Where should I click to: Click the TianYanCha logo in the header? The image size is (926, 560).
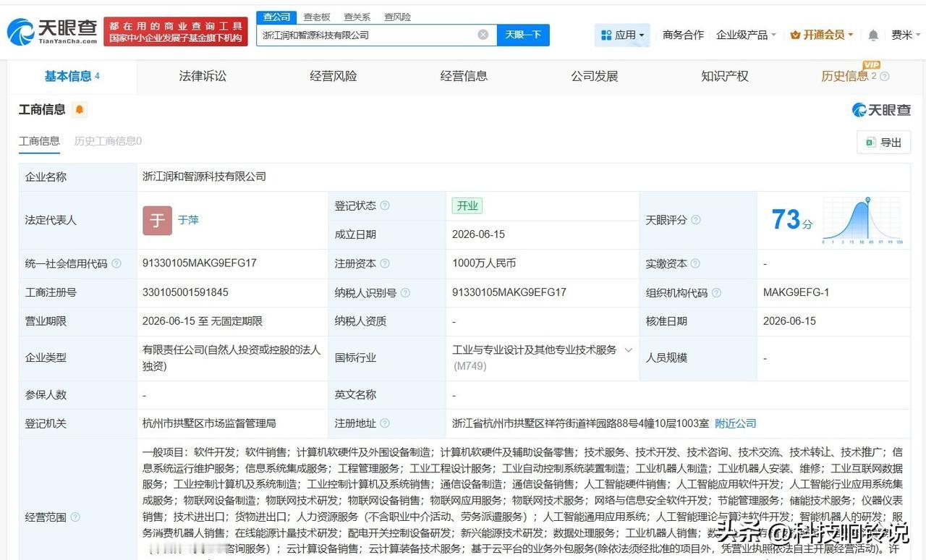(51, 32)
